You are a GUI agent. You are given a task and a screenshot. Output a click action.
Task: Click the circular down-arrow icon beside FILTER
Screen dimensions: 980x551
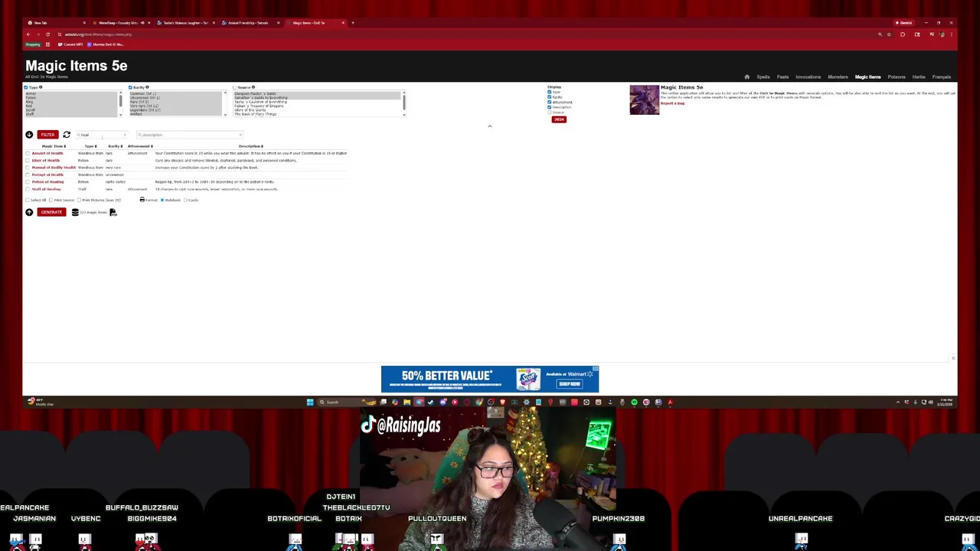(x=29, y=135)
